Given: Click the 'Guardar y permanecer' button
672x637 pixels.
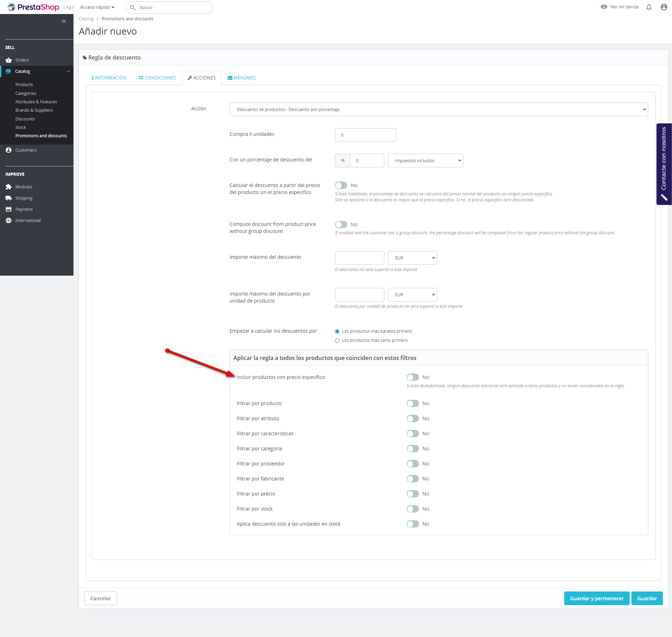Looking at the screenshot, I should coord(596,598).
